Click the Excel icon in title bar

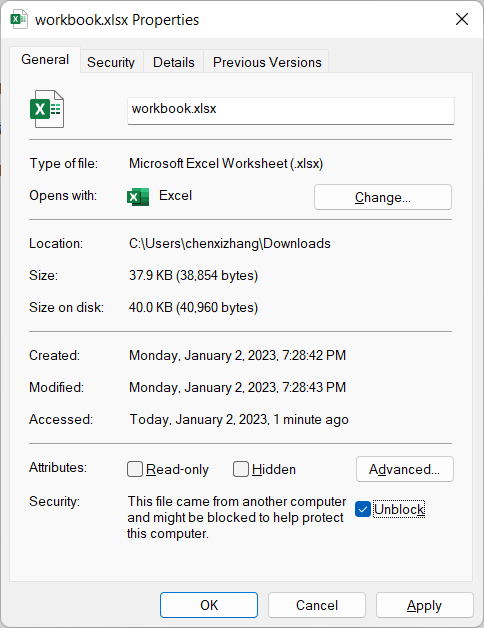coord(19,19)
